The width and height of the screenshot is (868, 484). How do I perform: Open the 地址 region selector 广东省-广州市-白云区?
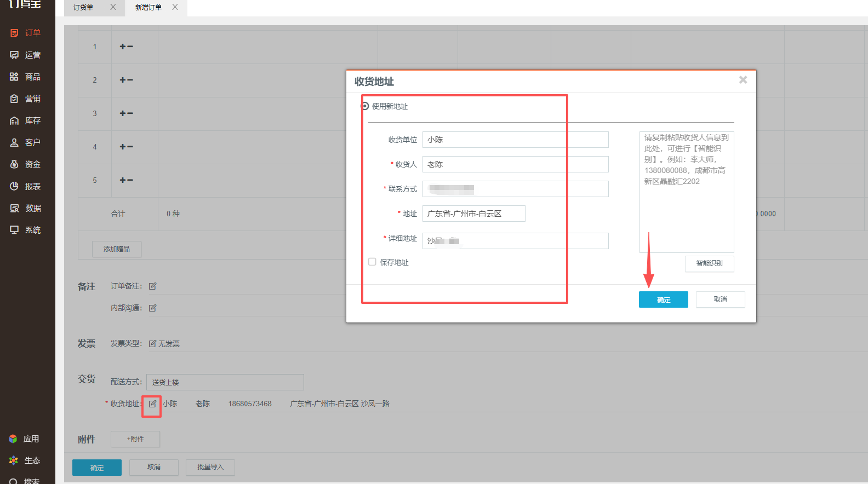(473, 214)
